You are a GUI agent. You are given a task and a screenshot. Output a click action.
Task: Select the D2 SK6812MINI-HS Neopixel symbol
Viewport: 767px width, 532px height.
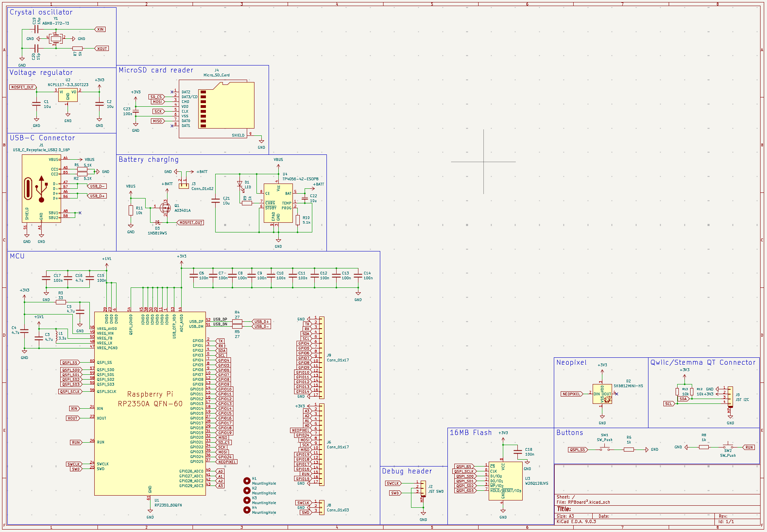point(602,394)
